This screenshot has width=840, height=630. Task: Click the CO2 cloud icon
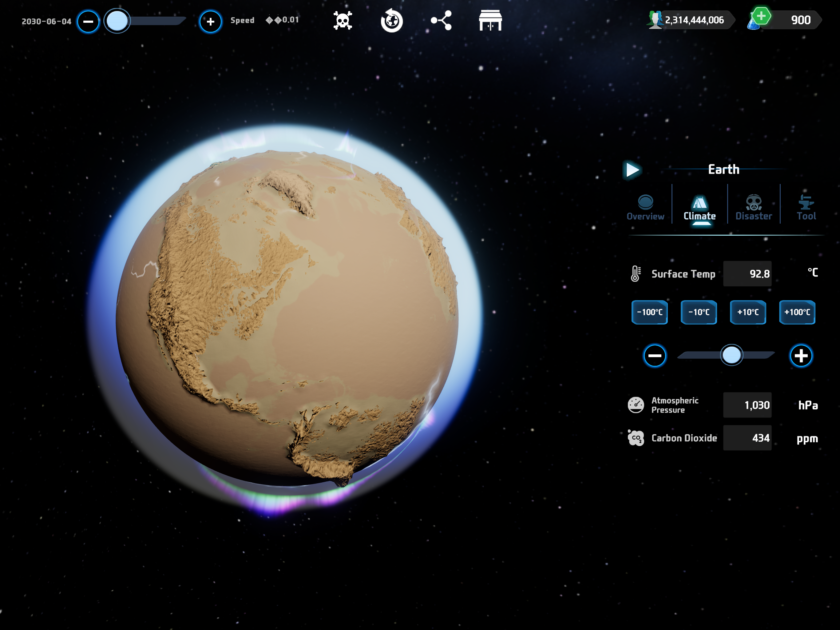click(636, 438)
